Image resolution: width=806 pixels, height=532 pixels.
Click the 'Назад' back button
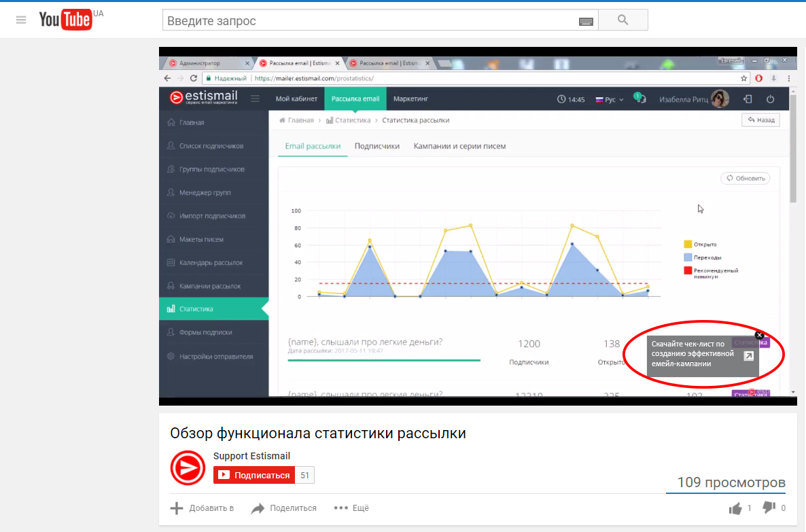click(760, 120)
